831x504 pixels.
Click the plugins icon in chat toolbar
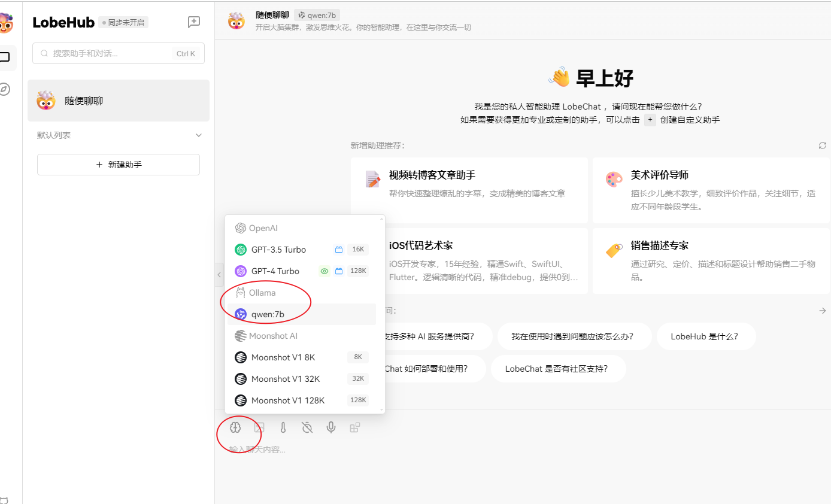(355, 427)
